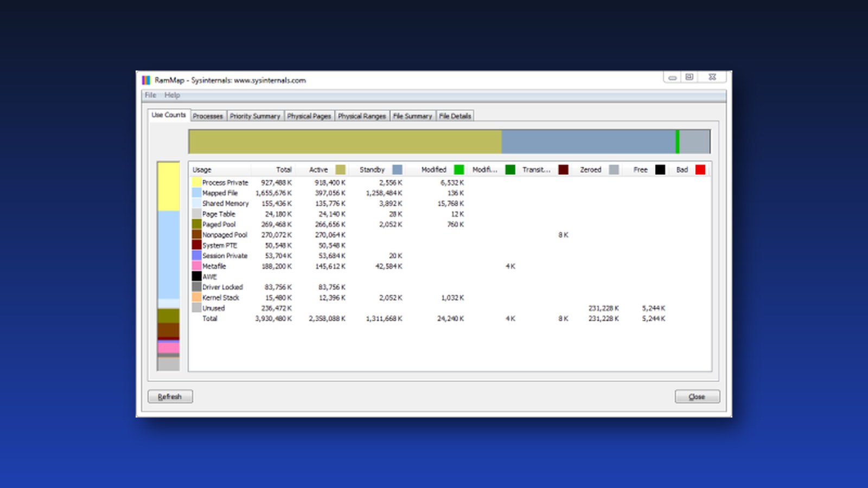Click the Kernel Stack orange icon

(196, 298)
